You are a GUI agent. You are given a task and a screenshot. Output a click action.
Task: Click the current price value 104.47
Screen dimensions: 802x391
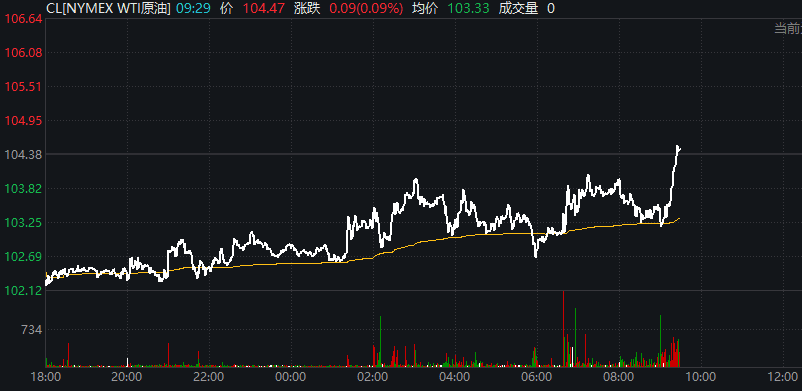coord(263,8)
